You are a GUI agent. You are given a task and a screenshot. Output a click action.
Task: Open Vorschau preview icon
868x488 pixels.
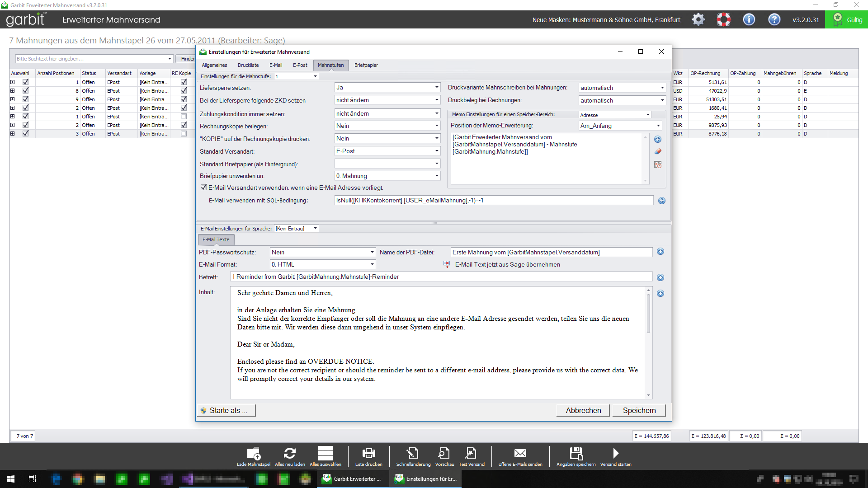point(444,453)
